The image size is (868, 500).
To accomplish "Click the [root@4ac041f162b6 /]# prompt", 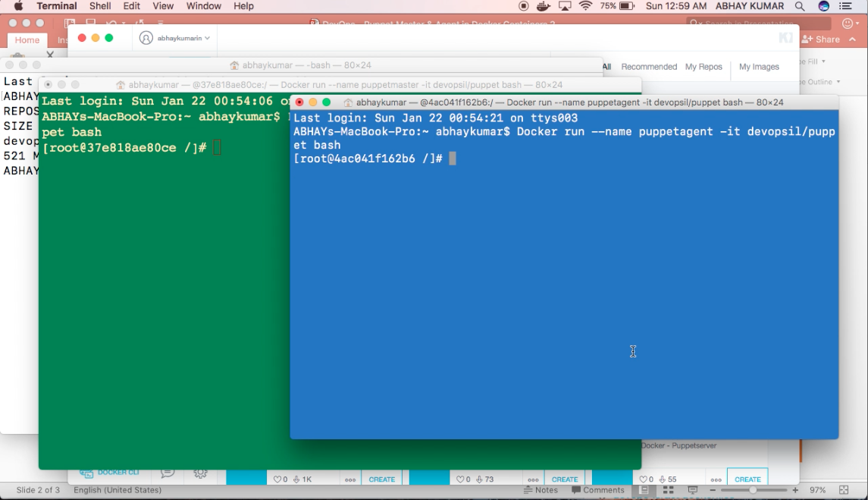I will 368,159.
